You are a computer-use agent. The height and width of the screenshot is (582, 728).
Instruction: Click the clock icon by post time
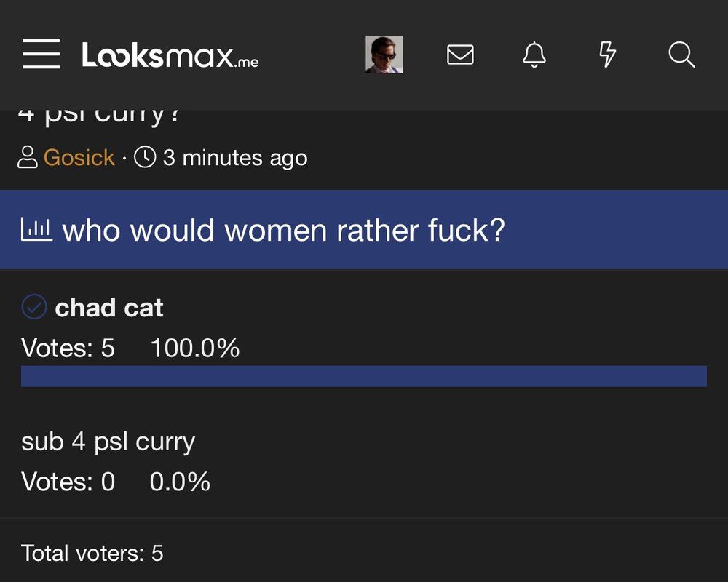click(145, 157)
